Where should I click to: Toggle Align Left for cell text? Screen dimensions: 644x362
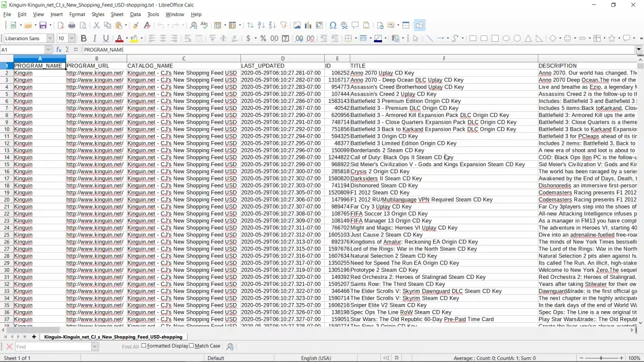point(152,39)
